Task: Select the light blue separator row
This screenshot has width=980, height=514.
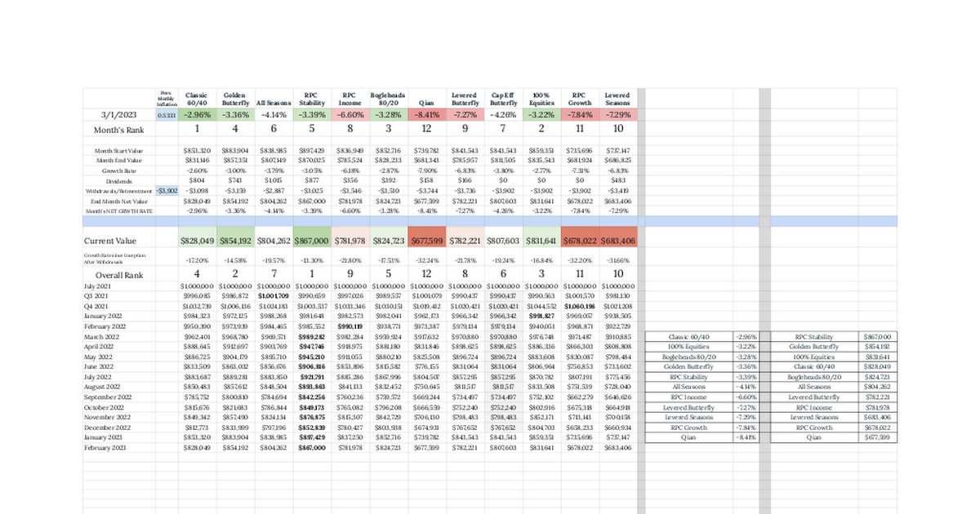Action: (x=359, y=221)
